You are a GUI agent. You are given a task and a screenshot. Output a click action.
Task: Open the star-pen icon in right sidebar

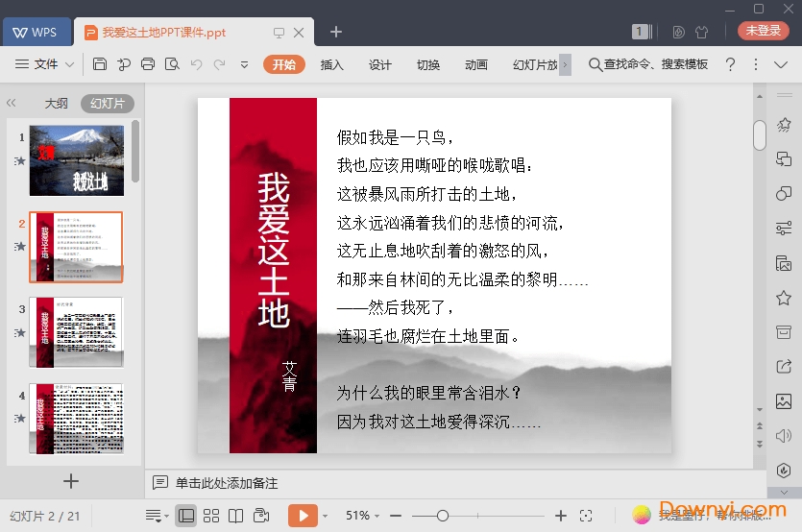[x=784, y=124]
